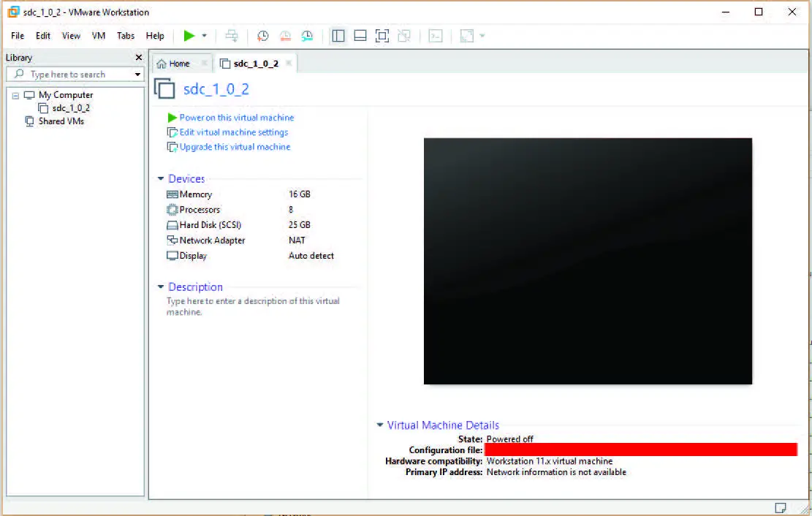
Task: Enter full screen mode via toolbar icon
Action: 382,36
